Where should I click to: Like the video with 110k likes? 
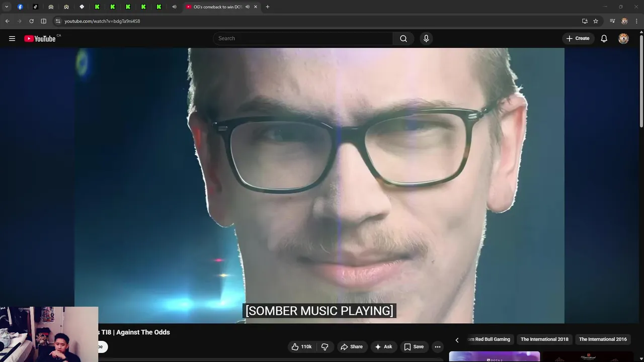click(x=301, y=347)
